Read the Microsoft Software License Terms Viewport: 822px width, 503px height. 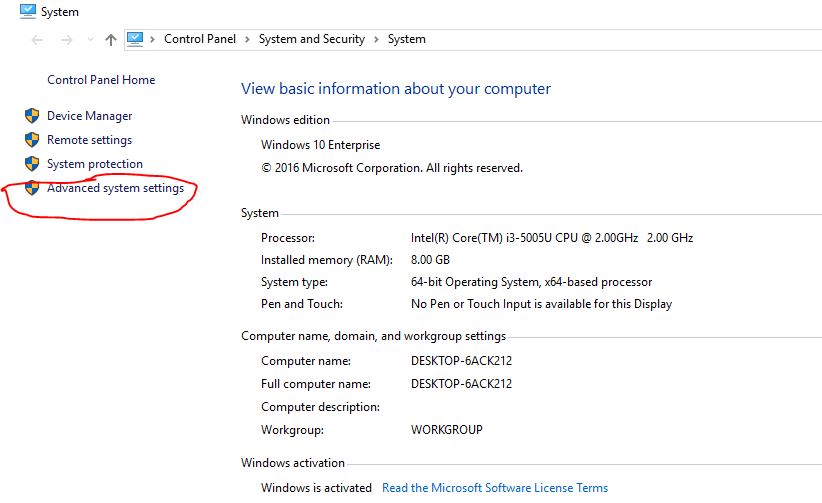click(495, 488)
